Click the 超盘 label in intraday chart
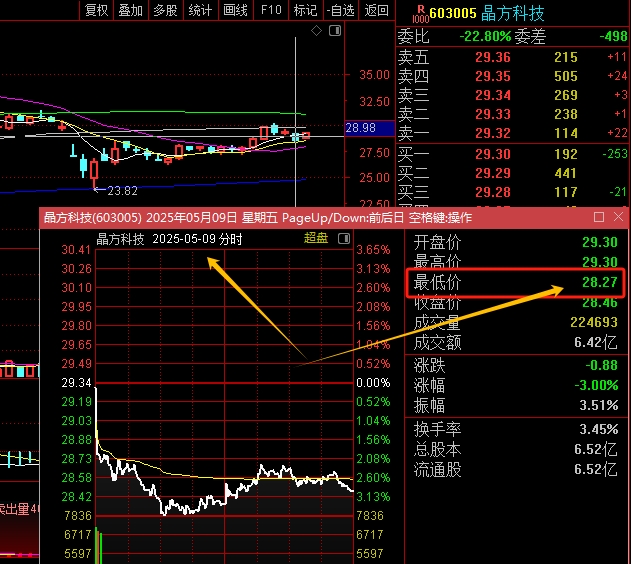The width and height of the screenshot is (631, 564). [x=316, y=238]
